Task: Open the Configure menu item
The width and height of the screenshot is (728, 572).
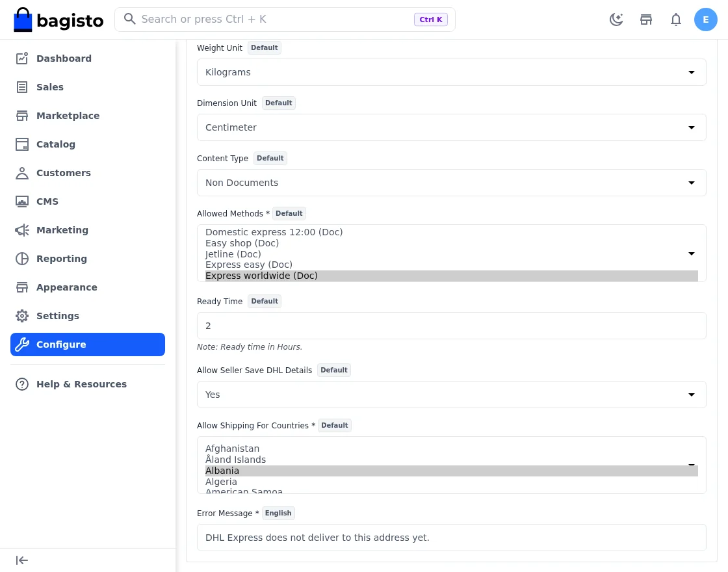Action: click(87, 344)
